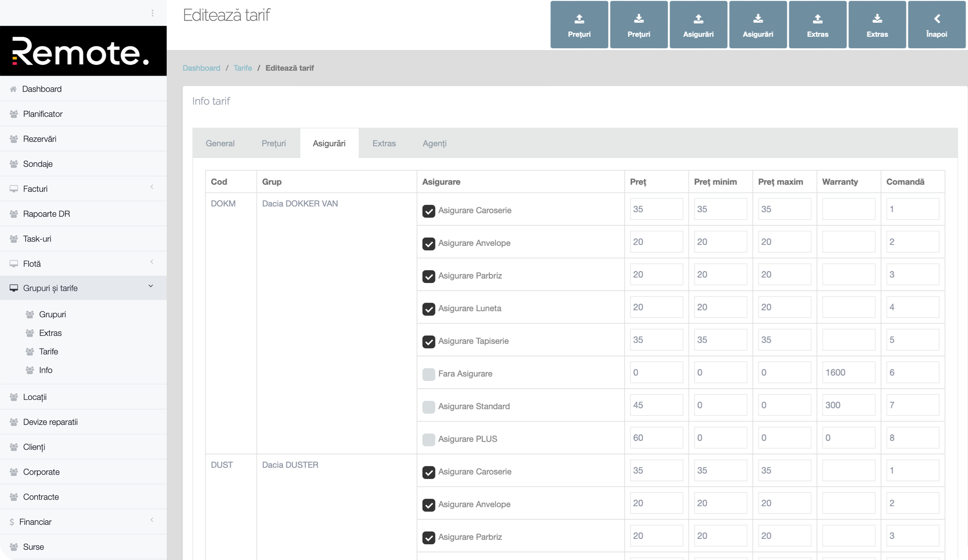
Task: Open Tarife in the sidebar submenu
Action: click(x=48, y=351)
